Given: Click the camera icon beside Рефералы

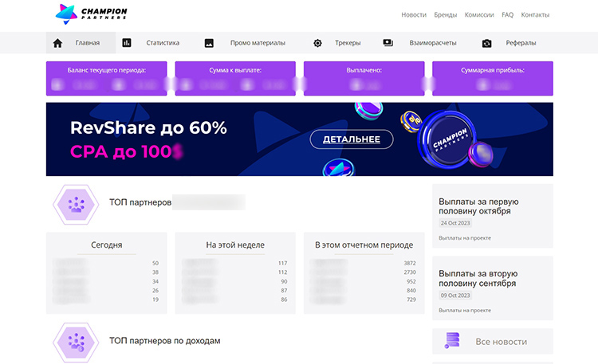Looking at the screenshot, I should pyautogui.click(x=486, y=43).
